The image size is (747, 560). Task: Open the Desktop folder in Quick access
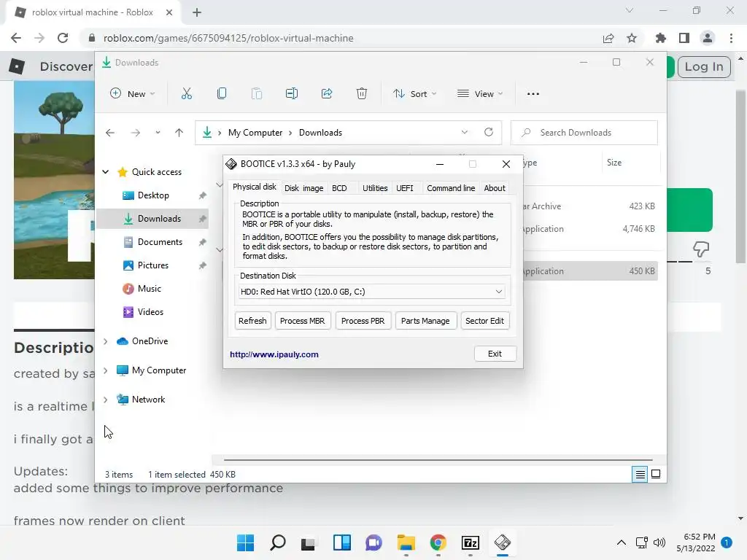point(152,195)
